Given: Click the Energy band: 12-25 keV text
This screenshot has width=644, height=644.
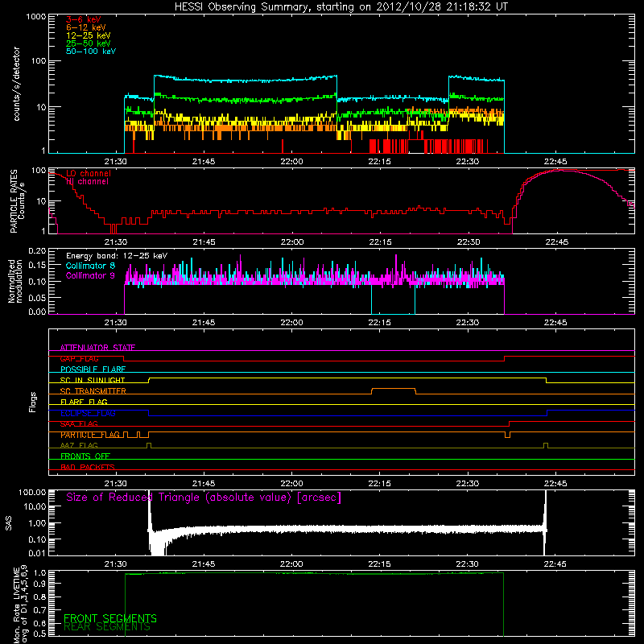Looking at the screenshot, I should click(117, 256).
